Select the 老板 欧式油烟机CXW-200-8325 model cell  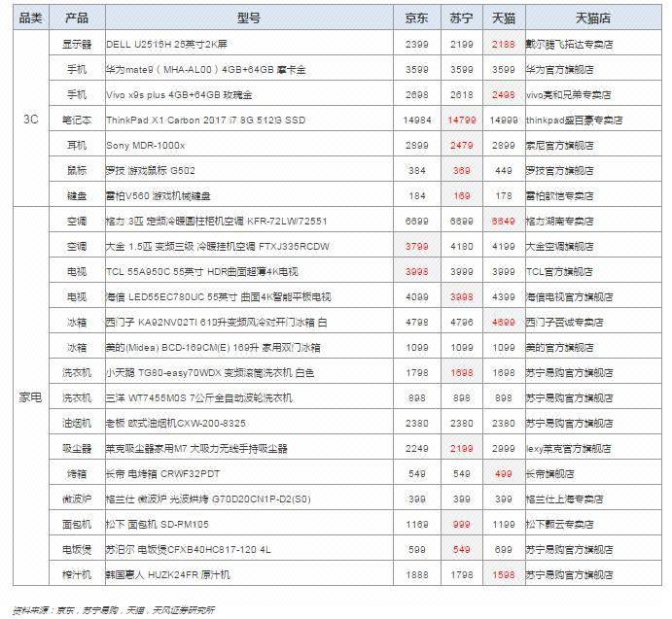tap(249, 424)
